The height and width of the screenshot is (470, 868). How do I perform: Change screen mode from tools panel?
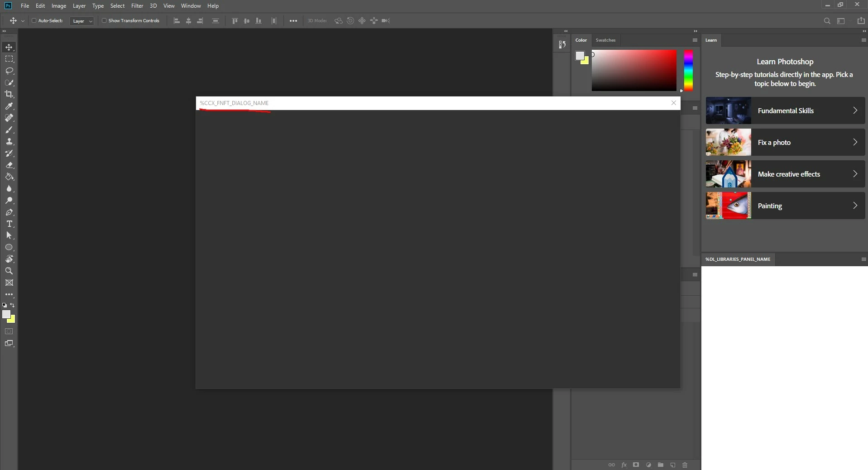(9, 343)
